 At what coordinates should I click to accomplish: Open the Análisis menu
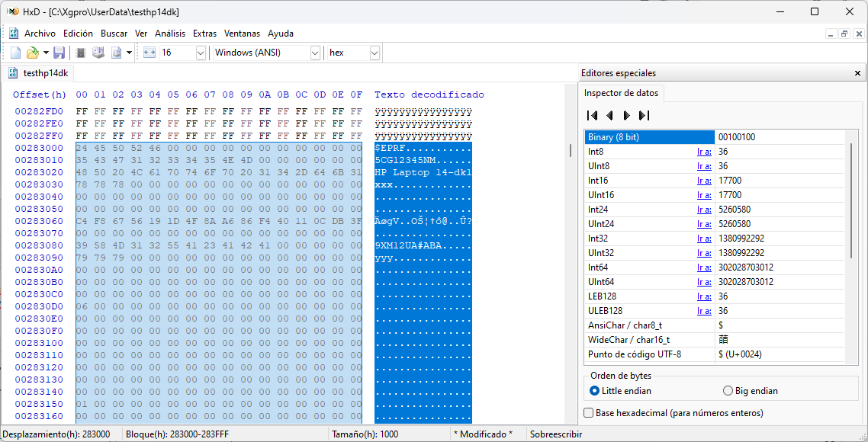[169, 34]
